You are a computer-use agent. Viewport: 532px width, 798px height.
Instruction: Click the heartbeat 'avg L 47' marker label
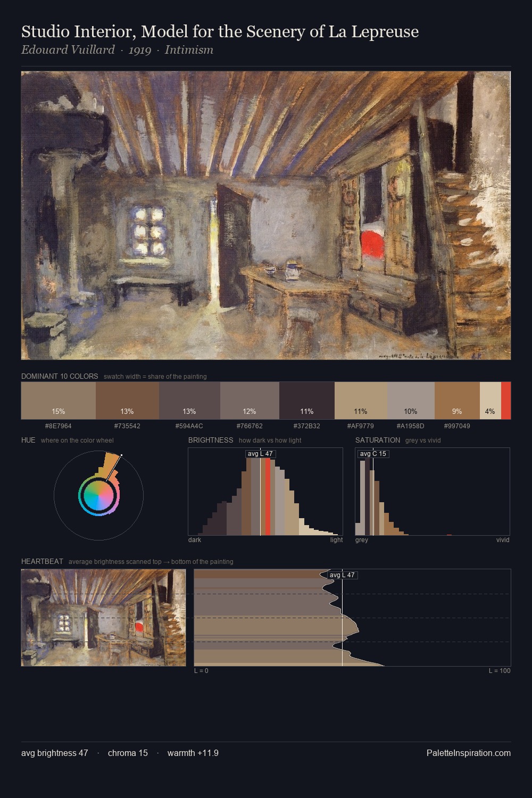pos(342,575)
